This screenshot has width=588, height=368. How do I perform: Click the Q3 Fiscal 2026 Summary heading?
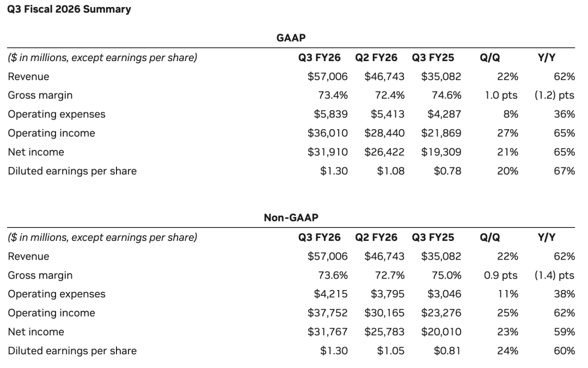69,9
